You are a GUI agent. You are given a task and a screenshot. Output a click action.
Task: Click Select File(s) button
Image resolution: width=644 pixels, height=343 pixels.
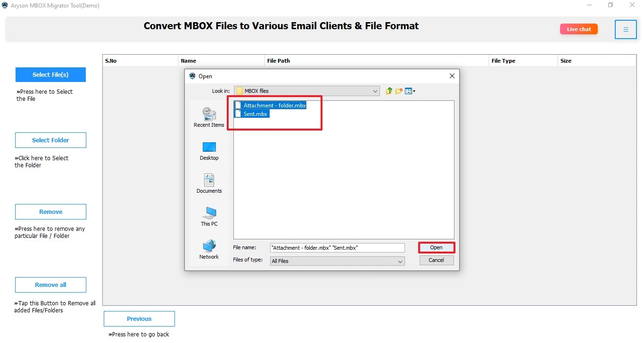50,74
